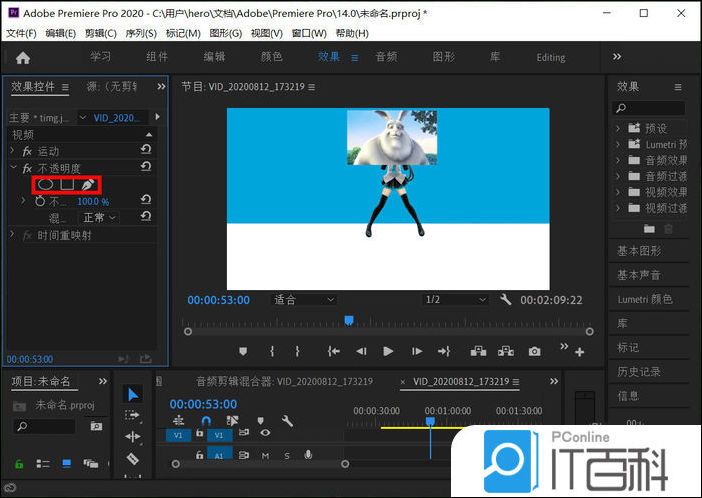Screen dimensions: 702x498
Task: Click the blue playhead on monitor scrubber
Action: [349, 320]
